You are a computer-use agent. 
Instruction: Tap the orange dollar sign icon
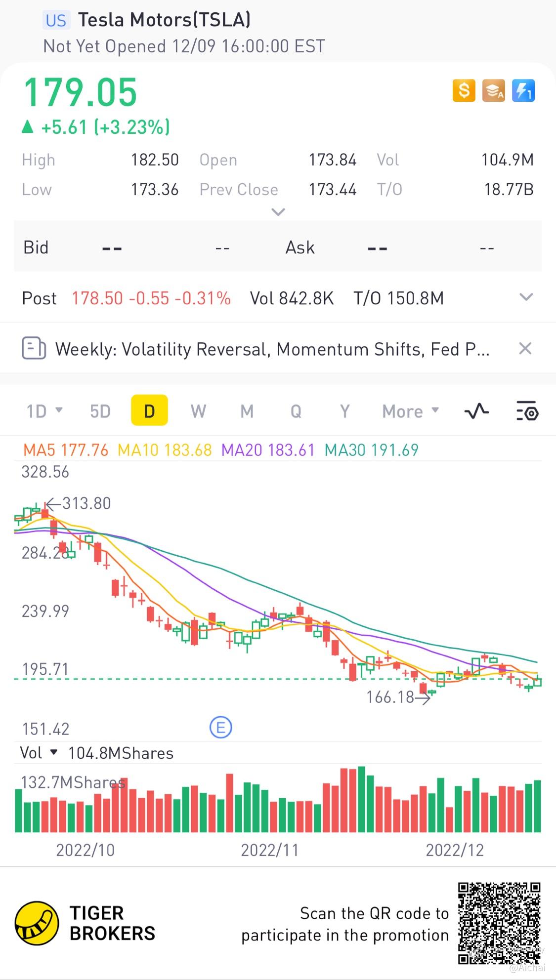pos(464,91)
